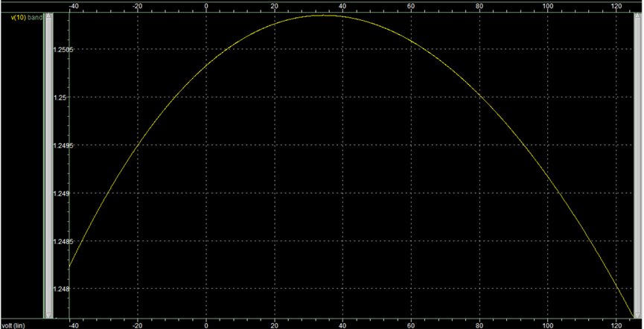The width and height of the screenshot is (644, 329).
Task: Click the left panel scrollbar up arrow
Action: (x=49, y=16)
